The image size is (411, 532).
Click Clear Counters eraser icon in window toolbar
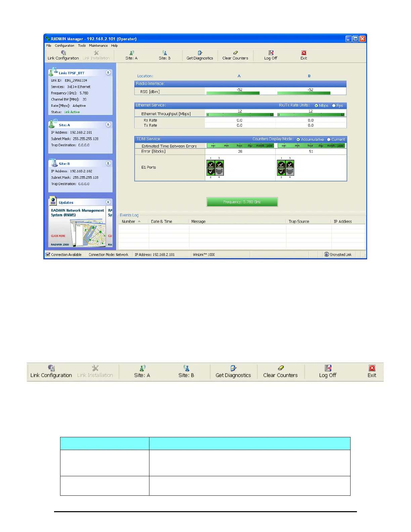pyautogui.click(x=235, y=53)
